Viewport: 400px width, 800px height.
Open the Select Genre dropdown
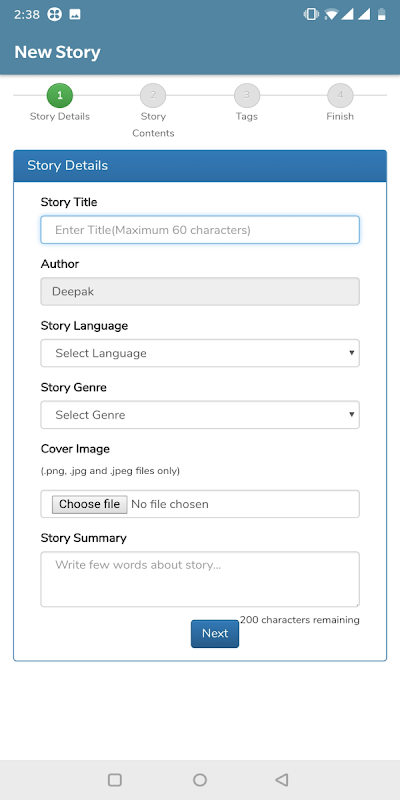(x=200, y=415)
